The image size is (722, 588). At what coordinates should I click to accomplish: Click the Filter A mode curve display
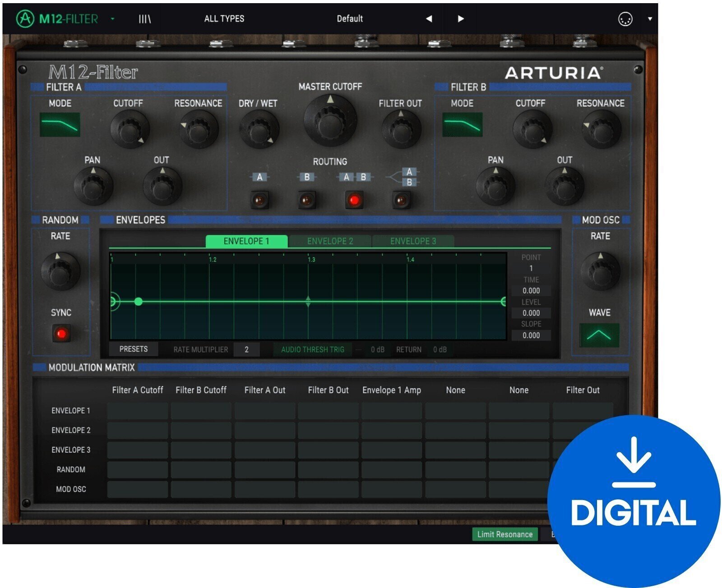[x=61, y=124]
